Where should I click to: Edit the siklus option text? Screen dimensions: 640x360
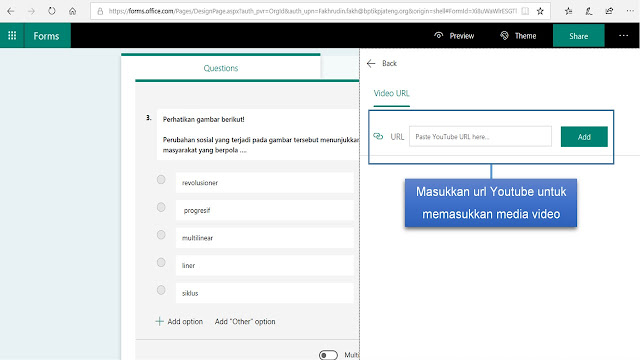265,293
